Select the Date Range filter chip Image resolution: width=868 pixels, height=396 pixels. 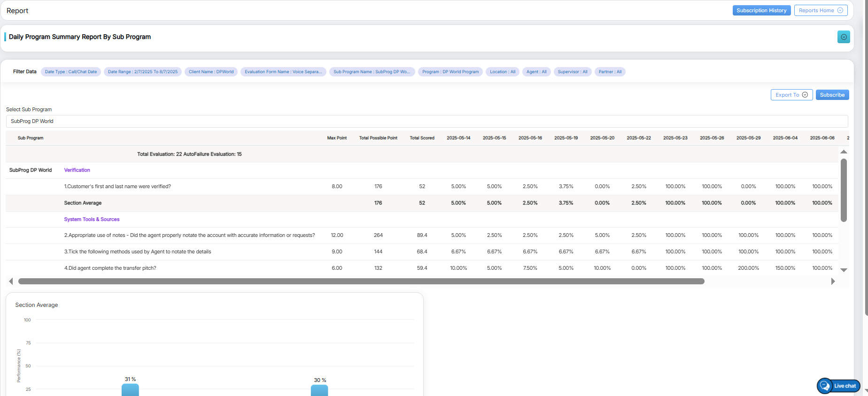click(x=143, y=72)
